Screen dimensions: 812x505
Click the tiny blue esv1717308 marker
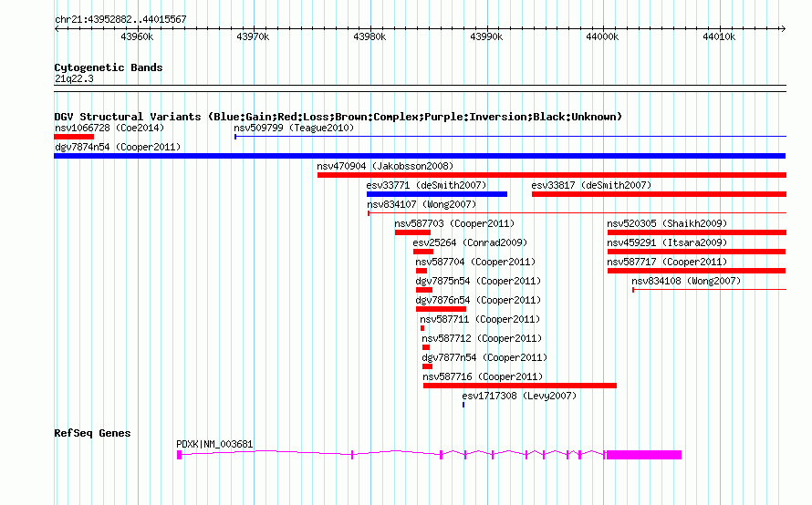(x=463, y=405)
